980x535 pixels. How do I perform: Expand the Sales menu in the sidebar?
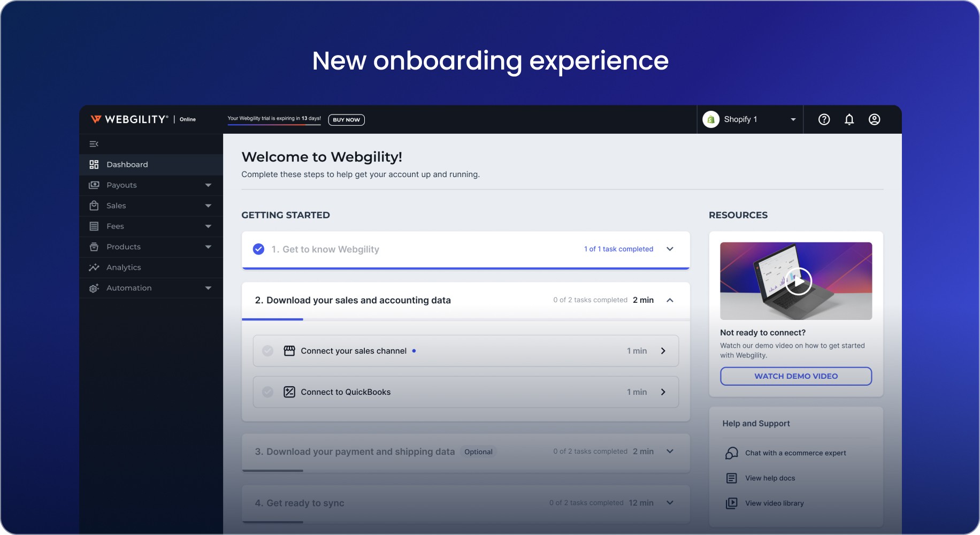pyautogui.click(x=208, y=205)
